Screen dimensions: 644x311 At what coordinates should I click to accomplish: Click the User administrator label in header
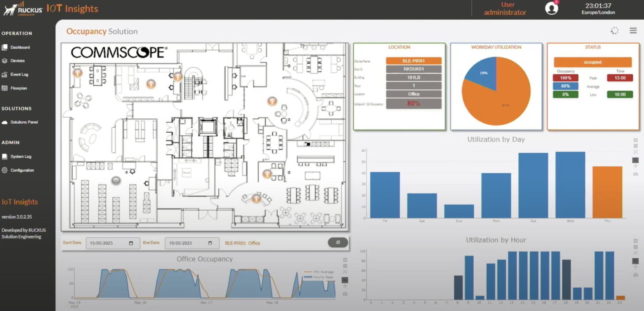click(505, 9)
